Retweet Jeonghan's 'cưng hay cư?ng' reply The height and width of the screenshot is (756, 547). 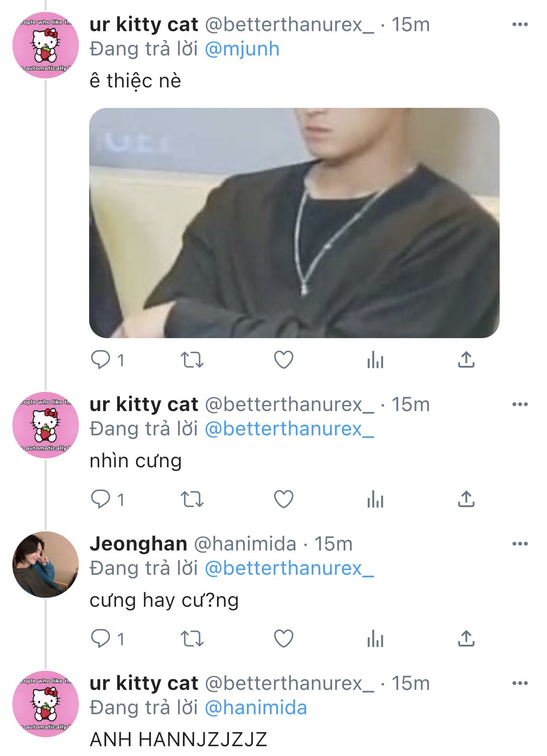click(x=192, y=639)
